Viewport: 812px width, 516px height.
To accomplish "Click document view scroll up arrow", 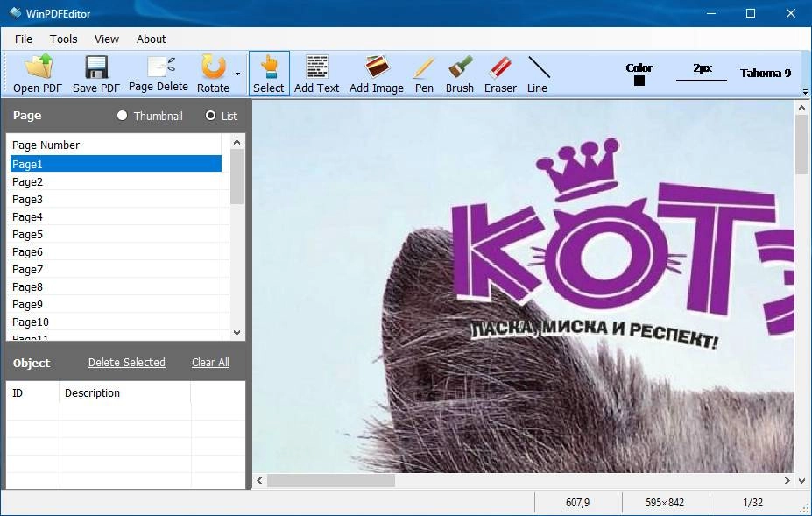I will click(801, 109).
